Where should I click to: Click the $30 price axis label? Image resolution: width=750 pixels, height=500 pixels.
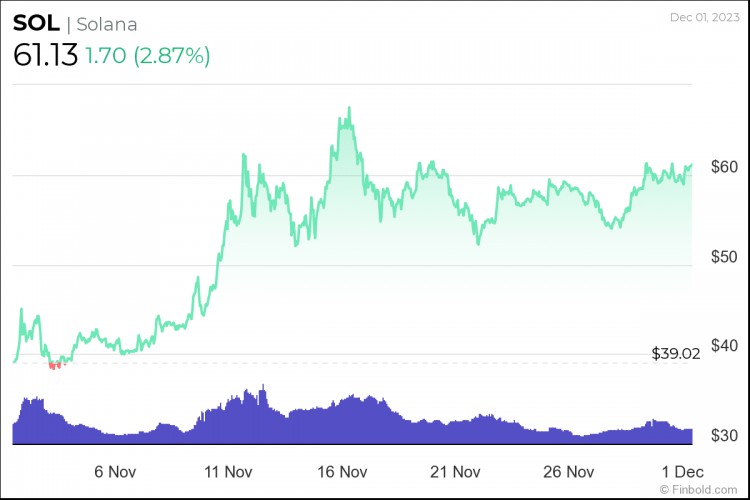tap(724, 435)
